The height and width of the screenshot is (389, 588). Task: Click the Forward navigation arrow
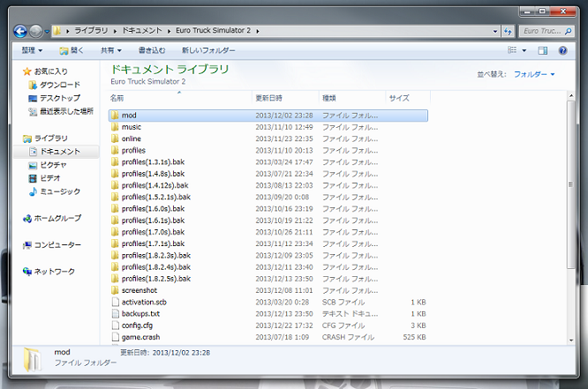click(x=36, y=31)
